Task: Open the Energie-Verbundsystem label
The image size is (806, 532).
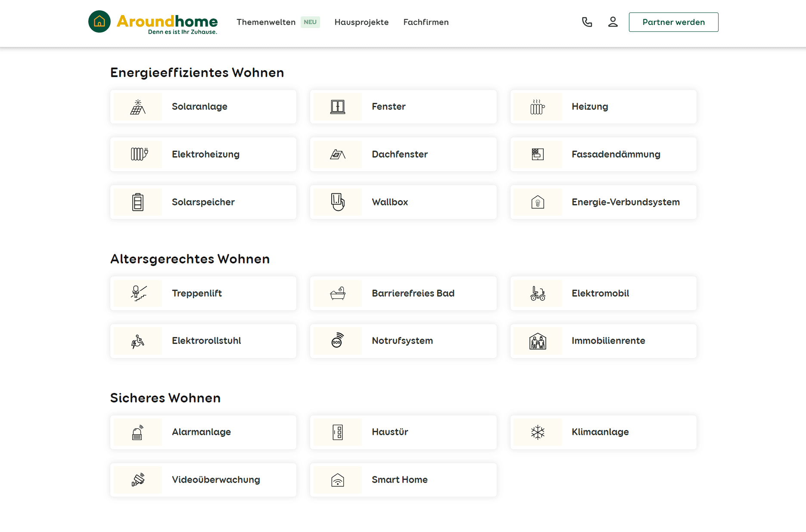Action: (626, 202)
